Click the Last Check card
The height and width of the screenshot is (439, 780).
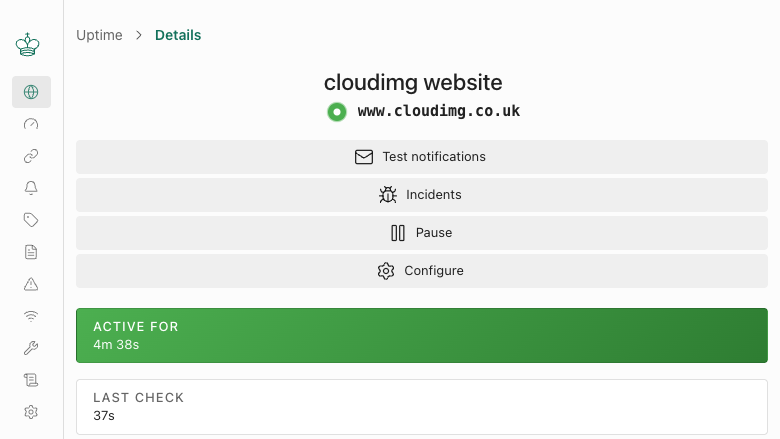422,407
